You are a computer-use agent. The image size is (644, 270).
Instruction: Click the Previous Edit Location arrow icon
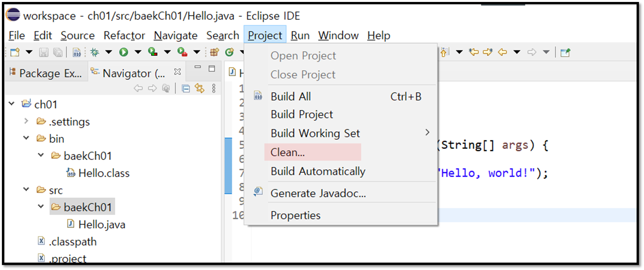click(x=474, y=52)
